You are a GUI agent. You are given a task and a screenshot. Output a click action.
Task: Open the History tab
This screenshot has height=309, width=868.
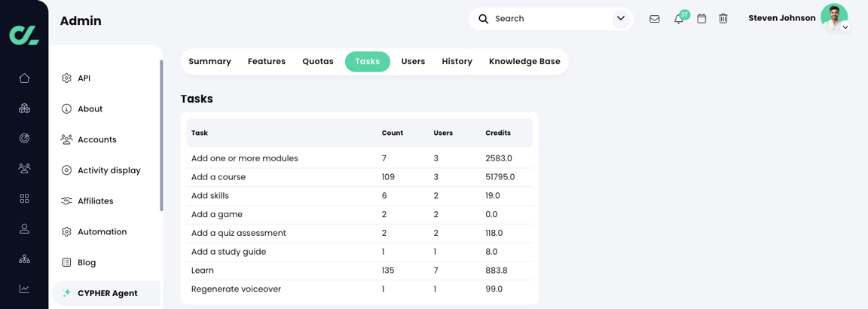tap(457, 62)
